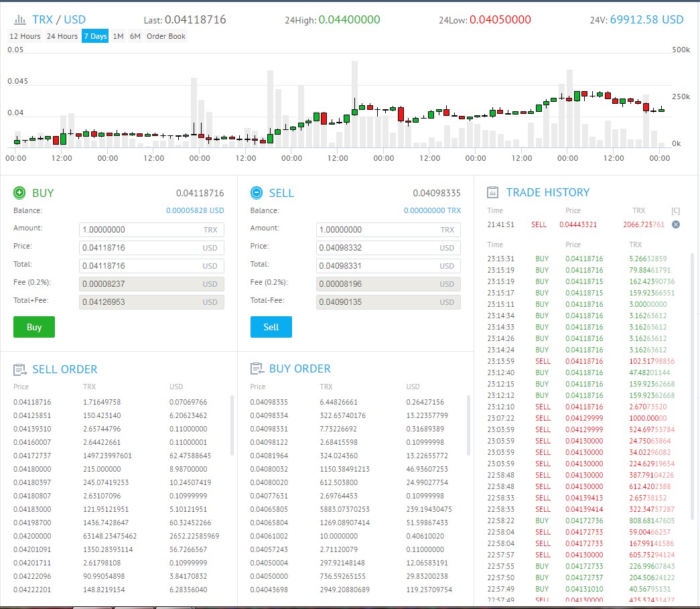This screenshot has height=609, width=700.
Task: Focus the Buy Total USD field
Action: coord(151,266)
